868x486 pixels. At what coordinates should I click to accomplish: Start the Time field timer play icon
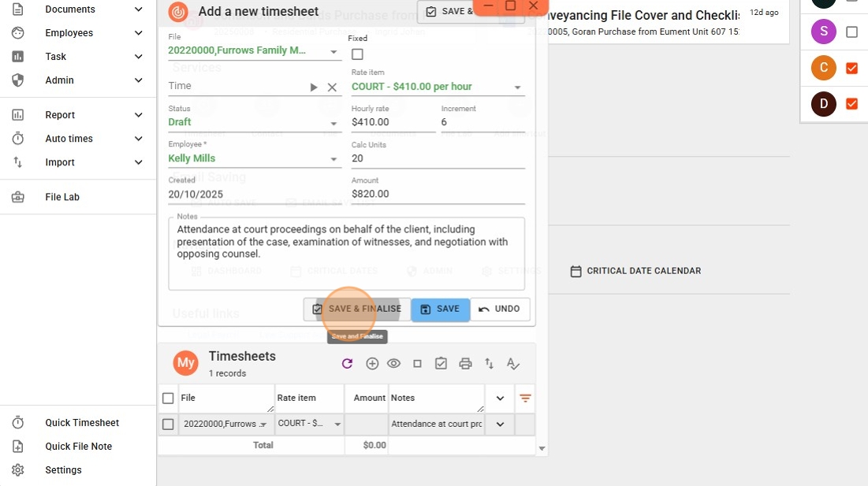[314, 87]
